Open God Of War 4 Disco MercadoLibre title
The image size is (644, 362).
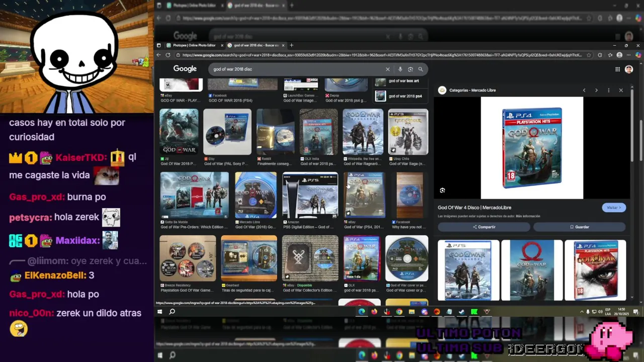coord(474,208)
